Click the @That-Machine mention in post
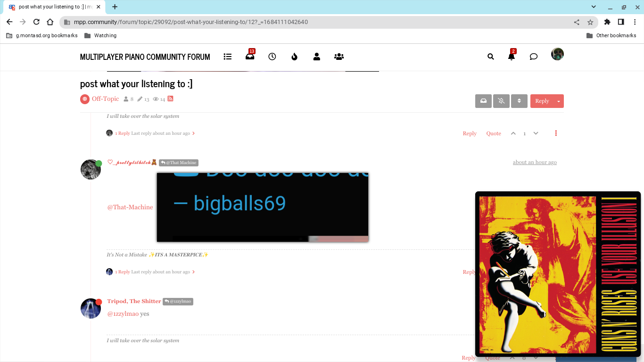This screenshot has height=362, width=644. pos(130,207)
